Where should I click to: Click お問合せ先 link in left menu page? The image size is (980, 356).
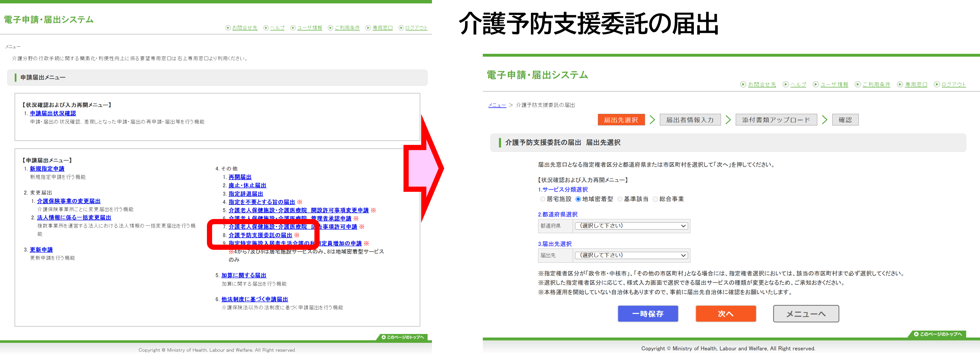coord(245,28)
